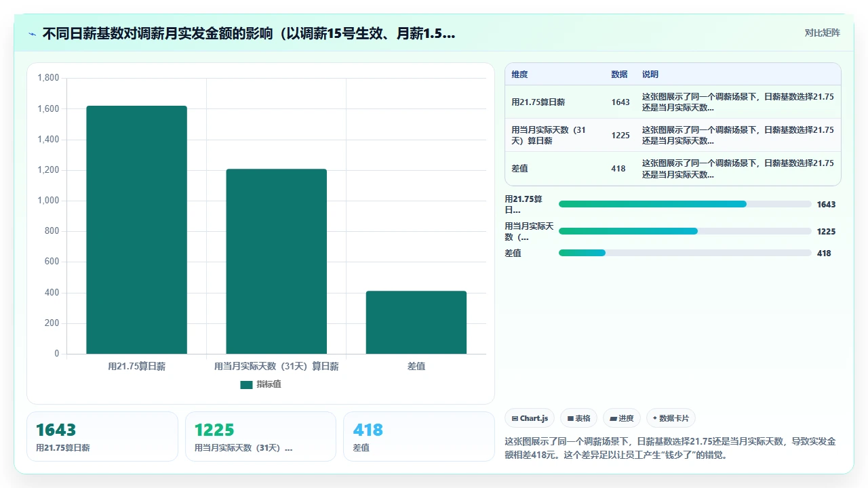Click the 1643 table data cell
Image resolution: width=868 pixels, height=488 pixels.
coord(620,102)
